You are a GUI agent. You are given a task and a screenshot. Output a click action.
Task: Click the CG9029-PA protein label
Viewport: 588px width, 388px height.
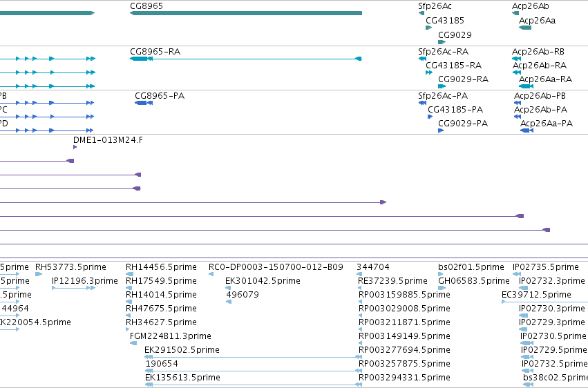click(463, 124)
